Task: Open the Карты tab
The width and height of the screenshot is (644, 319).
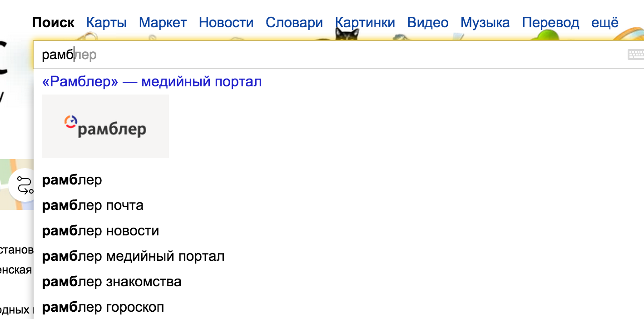Action: coord(106,23)
